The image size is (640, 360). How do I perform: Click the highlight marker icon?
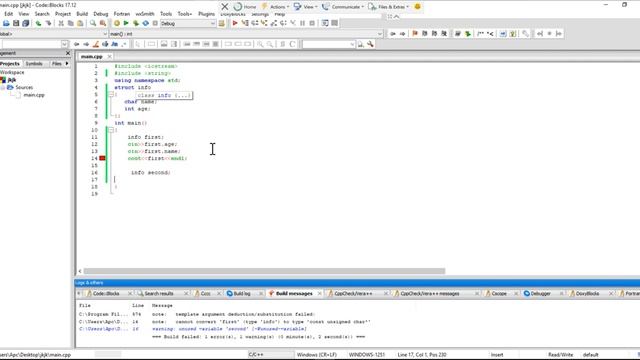(x=96, y=44)
